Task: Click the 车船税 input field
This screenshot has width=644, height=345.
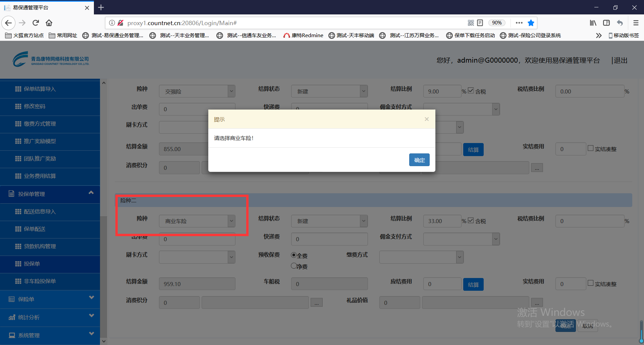Action: point(329,284)
